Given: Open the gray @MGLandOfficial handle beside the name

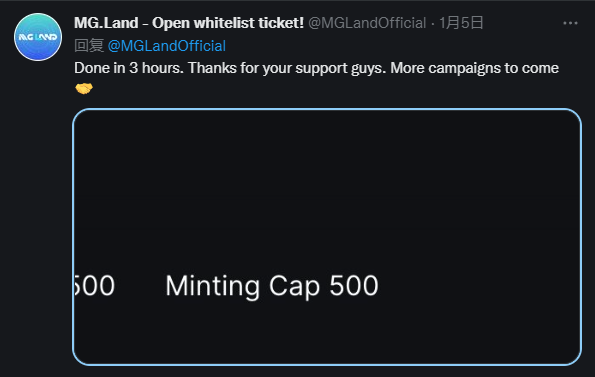Looking at the screenshot, I should pos(367,23).
